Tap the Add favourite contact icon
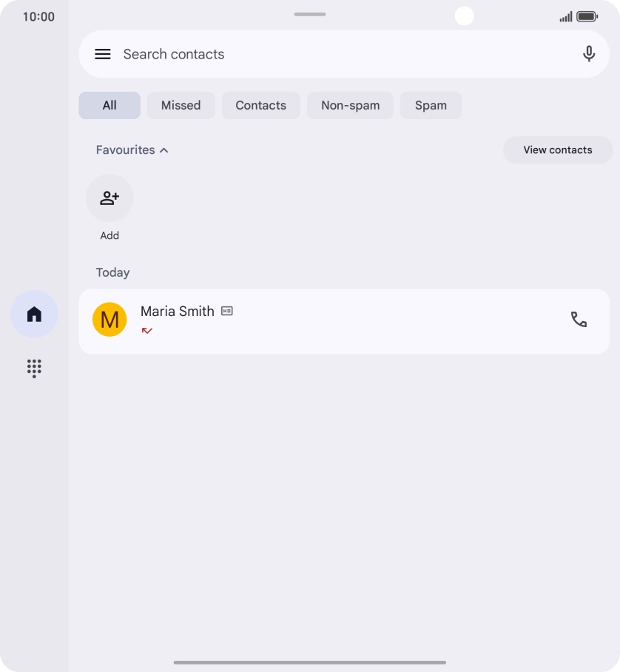This screenshot has height=672, width=620. pos(109,198)
